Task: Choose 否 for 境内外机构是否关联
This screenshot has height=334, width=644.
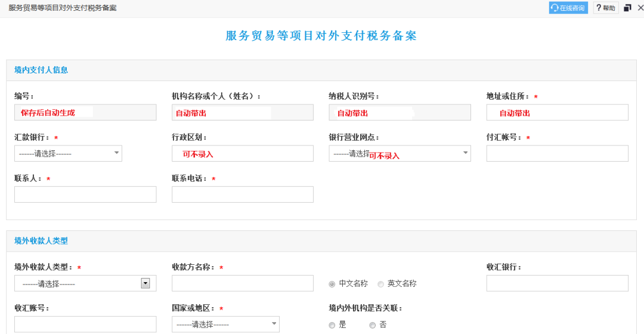Action: (x=372, y=326)
